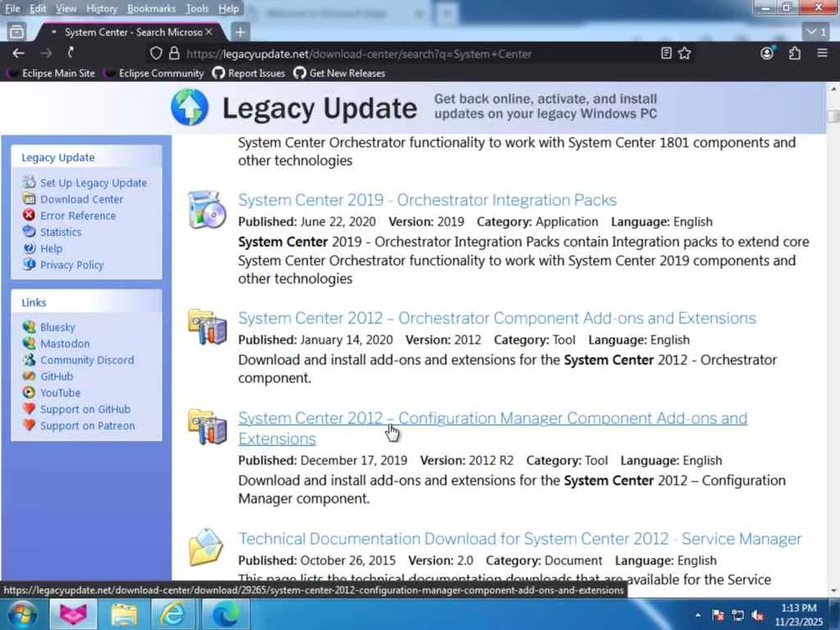
Task: Open Report Issues bookmark
Action: point(249,73)
